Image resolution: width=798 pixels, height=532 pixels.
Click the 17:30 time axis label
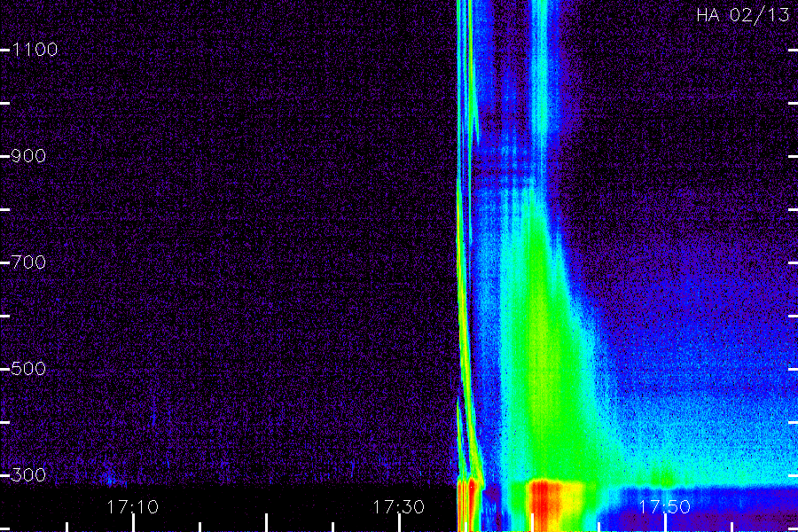398,506
